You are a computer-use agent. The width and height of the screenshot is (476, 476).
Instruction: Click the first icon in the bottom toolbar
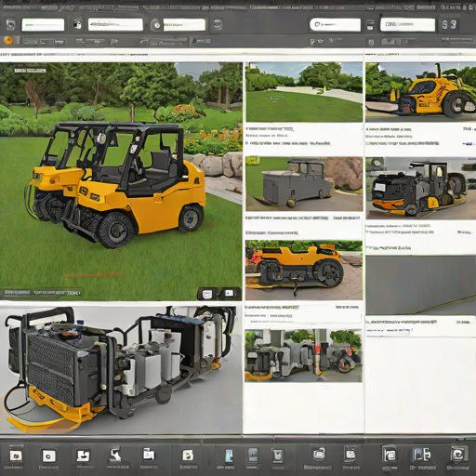pyautogui.click(x=16, y=456)
